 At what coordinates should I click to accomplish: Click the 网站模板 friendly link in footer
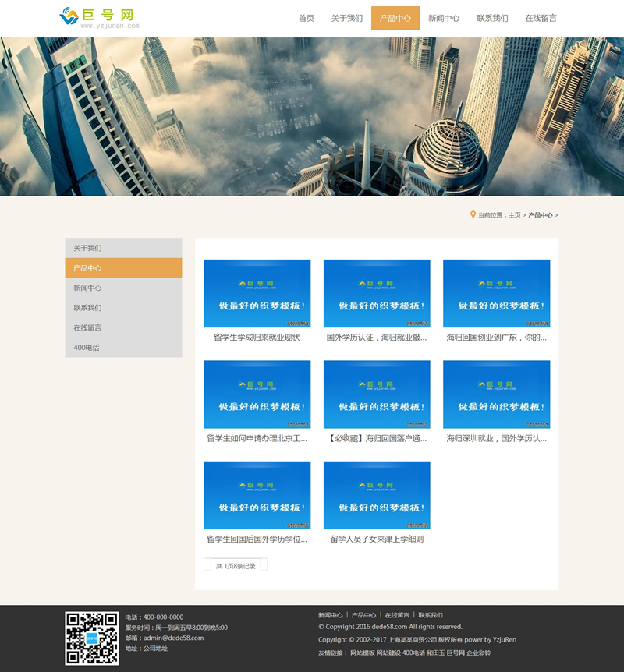click(362, 653)
